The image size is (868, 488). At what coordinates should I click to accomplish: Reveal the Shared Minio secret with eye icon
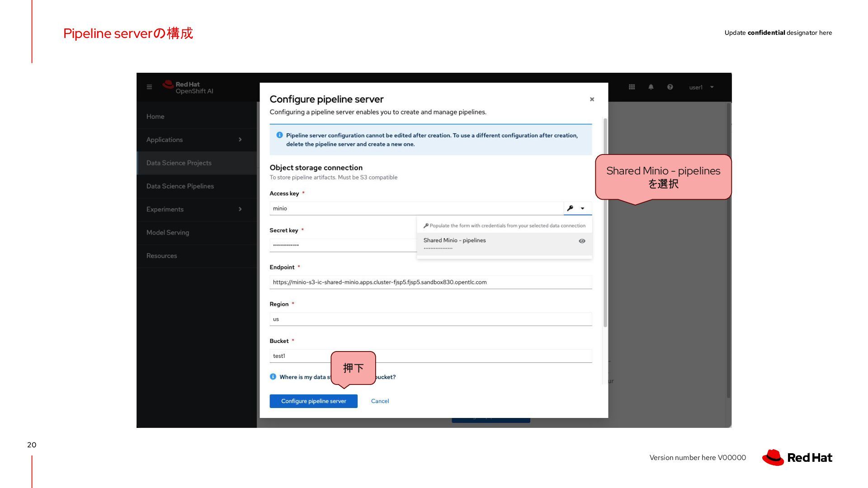point(582,241)
